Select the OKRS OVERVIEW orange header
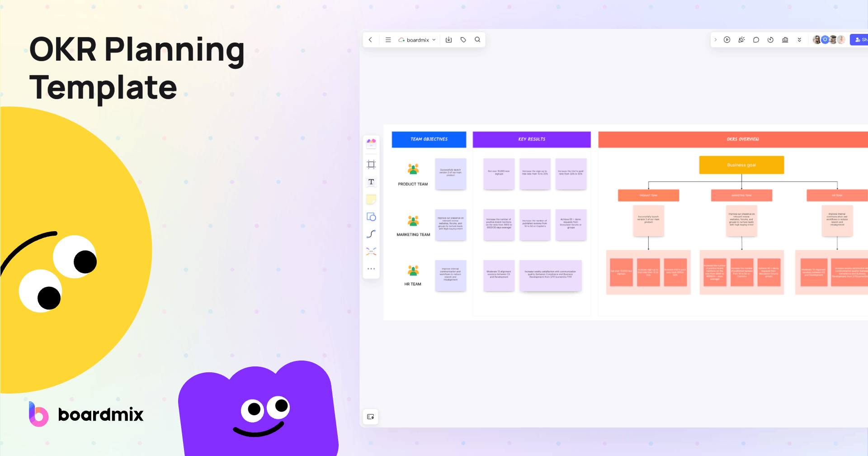Viewport: 868px width, 456px height. tap(733, 139)
